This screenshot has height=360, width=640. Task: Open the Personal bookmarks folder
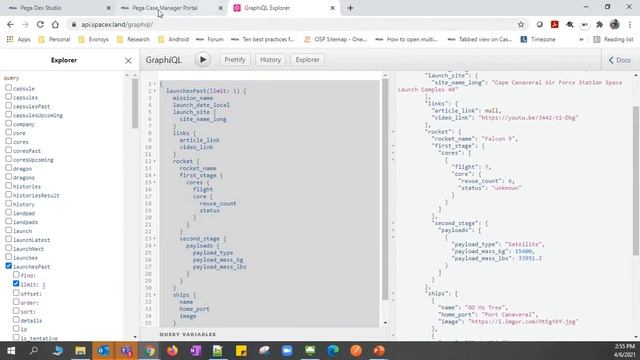click(54, 39)
